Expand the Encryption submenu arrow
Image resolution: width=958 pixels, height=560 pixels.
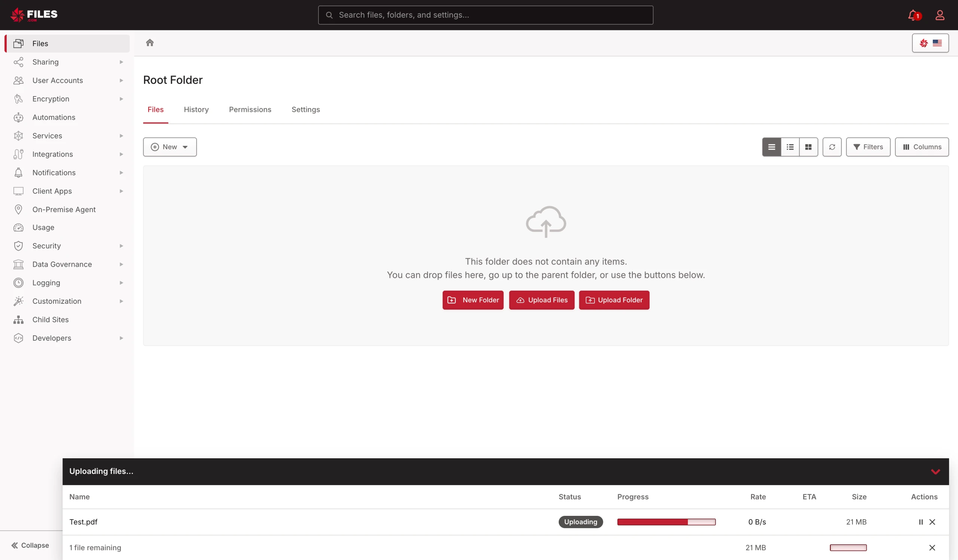click(x=121, y=99)
